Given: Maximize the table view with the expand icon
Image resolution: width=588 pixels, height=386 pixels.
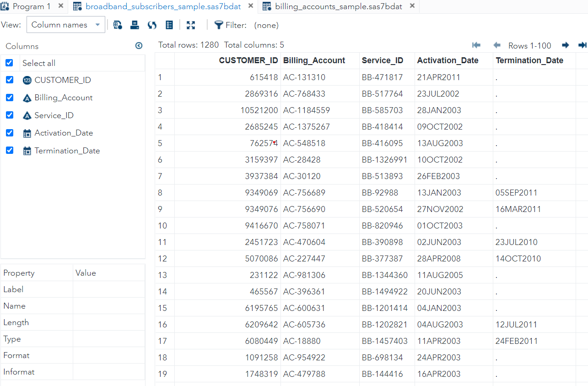Looking at the screenshot, I should click(191, 25).
